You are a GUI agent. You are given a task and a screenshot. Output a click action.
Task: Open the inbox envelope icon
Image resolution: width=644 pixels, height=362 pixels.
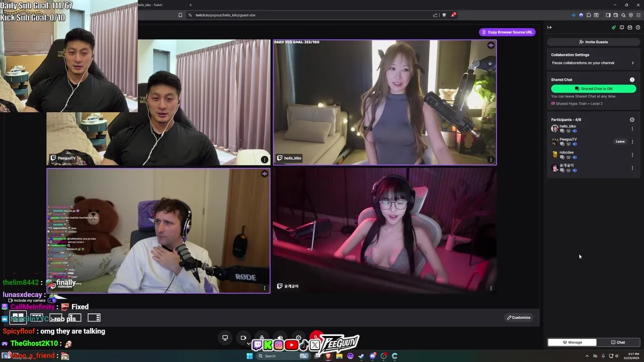point(630,28)
